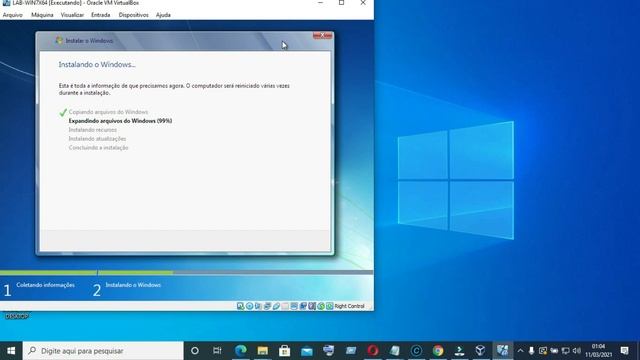This screenshot has width=640, height=360.
Task: Open VirtualBox Manager cube icon on taskbar
Action: coord(480,351)
